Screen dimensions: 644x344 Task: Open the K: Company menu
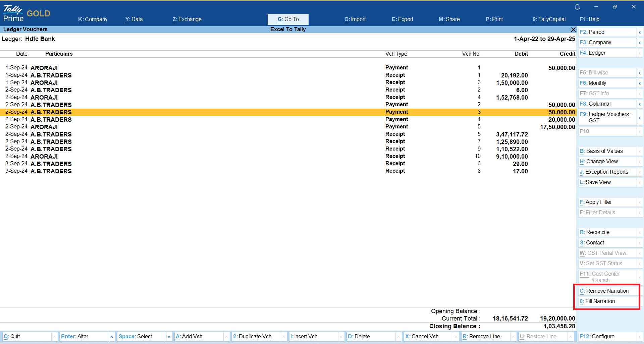click(93, 19)
